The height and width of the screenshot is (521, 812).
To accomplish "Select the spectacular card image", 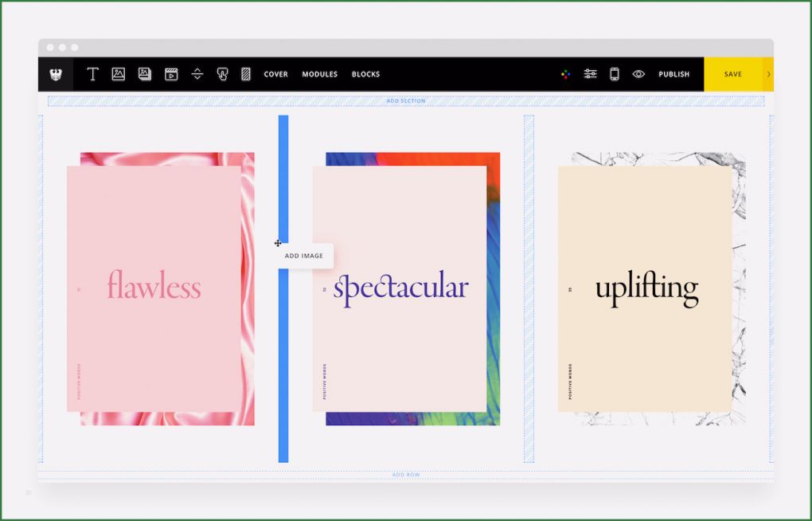I will click(x=406, y=287).
